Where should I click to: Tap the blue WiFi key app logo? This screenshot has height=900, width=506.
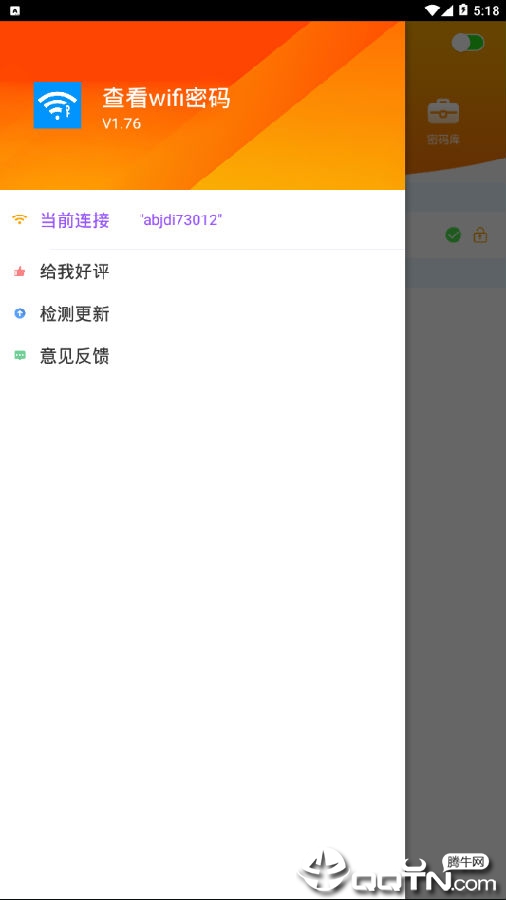coord(57,105)
